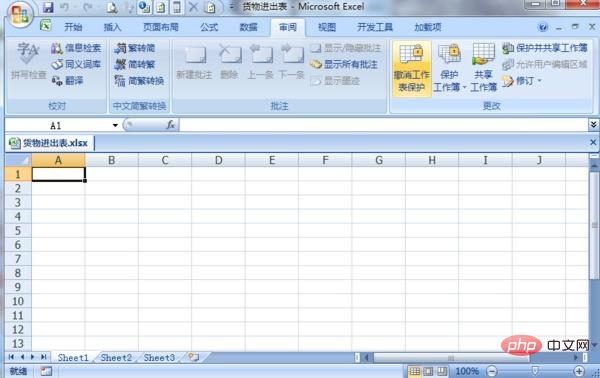Open the 加载项 ribbon tab
This screenshot has height=378, width=600.
click(428, 27)
